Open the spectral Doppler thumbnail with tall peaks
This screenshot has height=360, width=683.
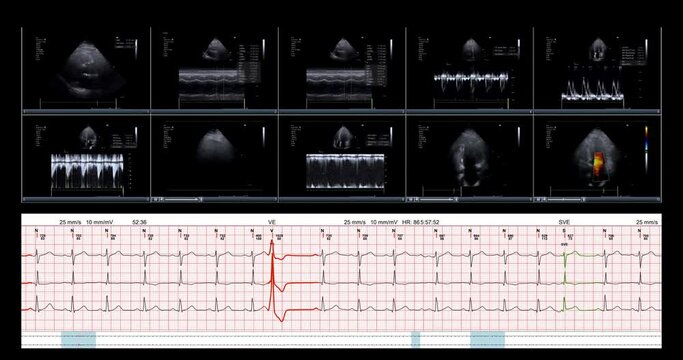coord(597,71)
